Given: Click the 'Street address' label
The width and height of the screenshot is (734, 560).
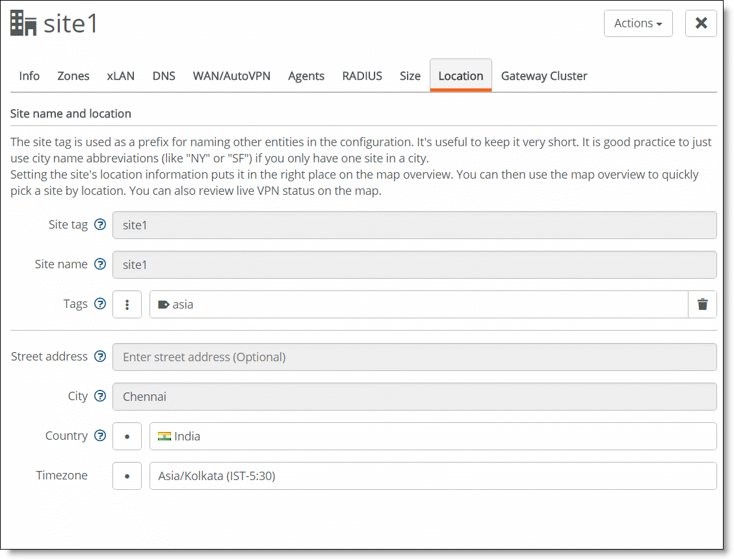Looking at the screenshot, I should [x=49, y=357].
